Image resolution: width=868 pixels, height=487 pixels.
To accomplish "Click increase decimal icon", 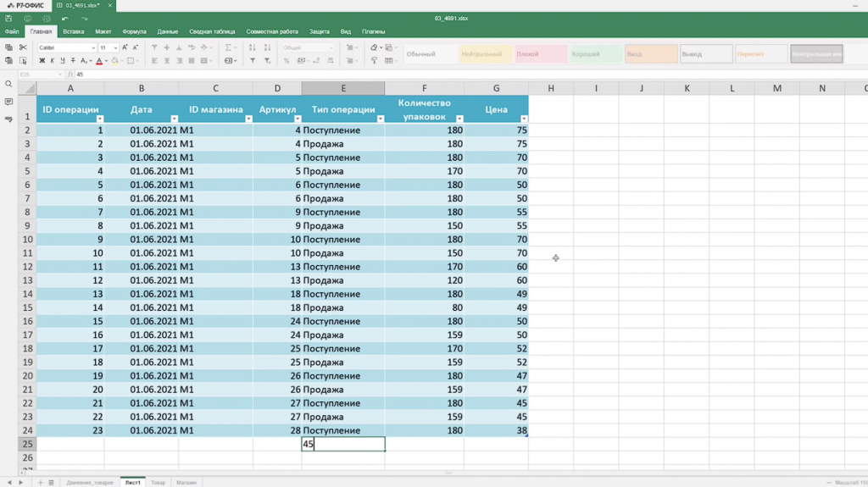I will tap(330, 61).
